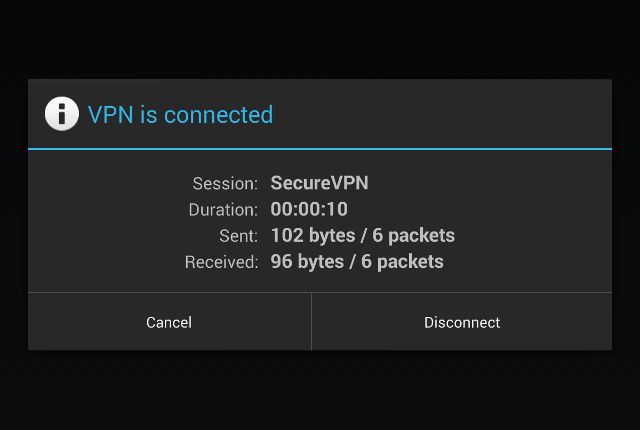The width and height of the screenshot is (640, 430).
Task: Click the Session label
Action: [x=225, y=184]
